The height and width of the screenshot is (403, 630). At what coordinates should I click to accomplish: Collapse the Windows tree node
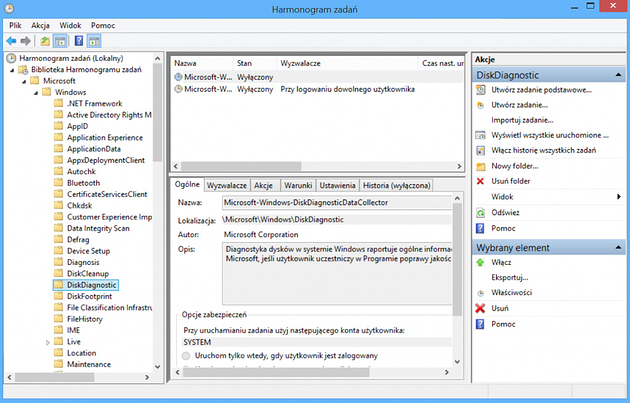pos(36,93)
